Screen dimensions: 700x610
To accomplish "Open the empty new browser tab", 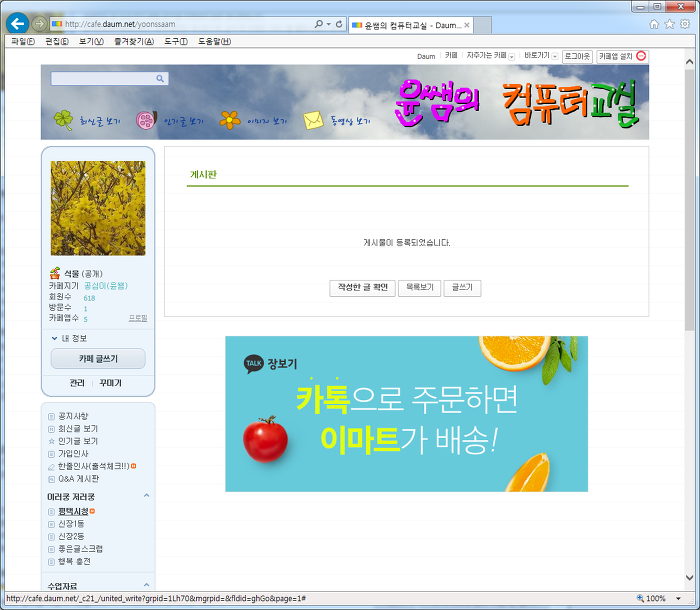I will tap(483, 25).
